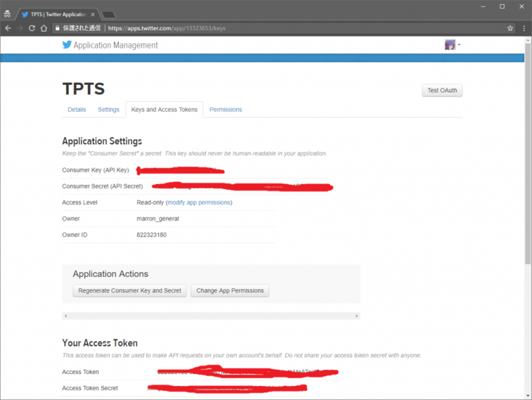Image resolution: width=532 pixels, height=400 pixels.
Task: Click the Twitter bird logo in header
Action: tap(67, 45)
